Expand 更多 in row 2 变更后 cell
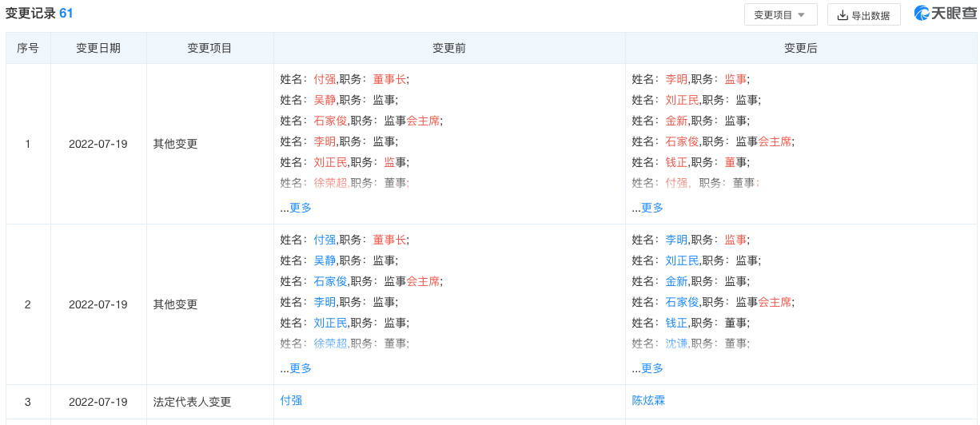The height and width of the screenshot is (425, 980). point(652,368)
